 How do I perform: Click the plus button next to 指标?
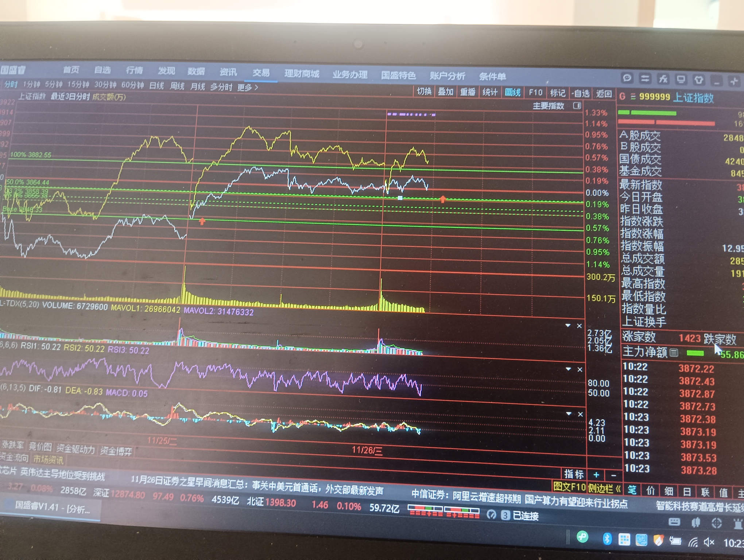coord(596,475)
